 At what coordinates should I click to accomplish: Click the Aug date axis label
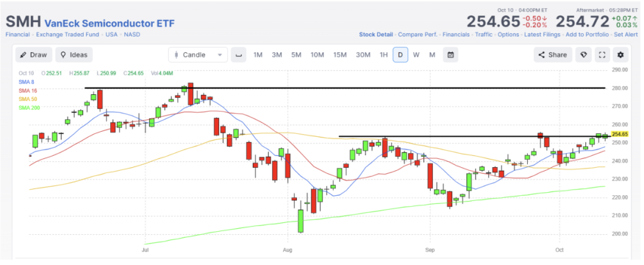[288, 249]
